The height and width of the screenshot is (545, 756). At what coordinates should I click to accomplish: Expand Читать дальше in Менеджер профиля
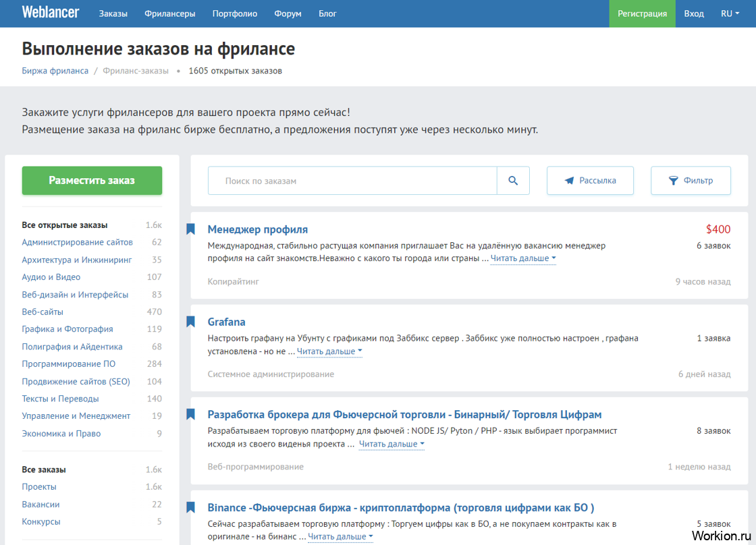pyautogui.click(x=523, y=258)
